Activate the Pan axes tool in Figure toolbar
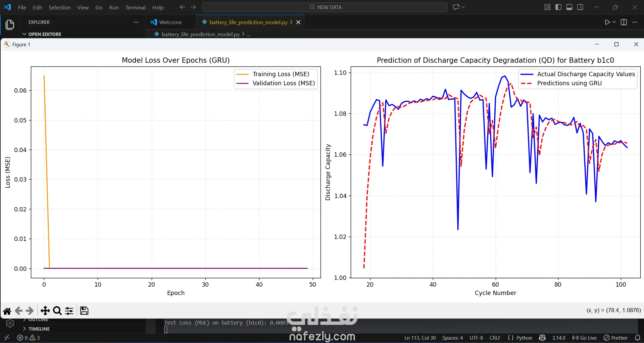Viewport: 644px width, 343px height. (x=45, y=311)
